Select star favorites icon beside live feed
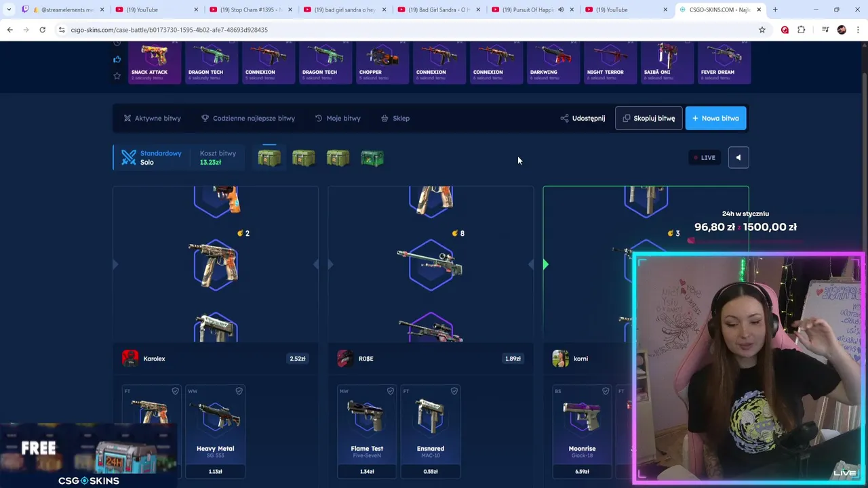 117,75
